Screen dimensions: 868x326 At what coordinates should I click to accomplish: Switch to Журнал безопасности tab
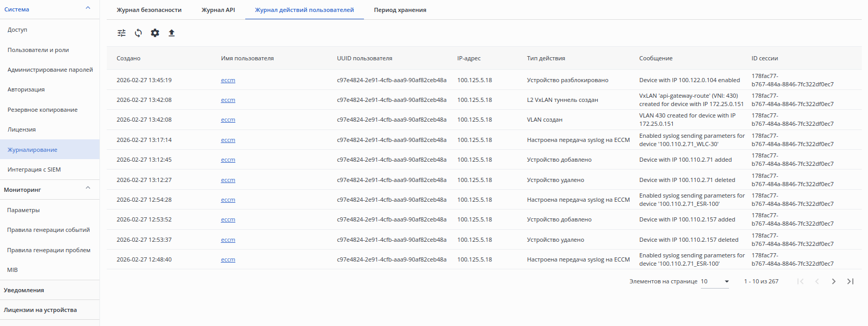149,10
